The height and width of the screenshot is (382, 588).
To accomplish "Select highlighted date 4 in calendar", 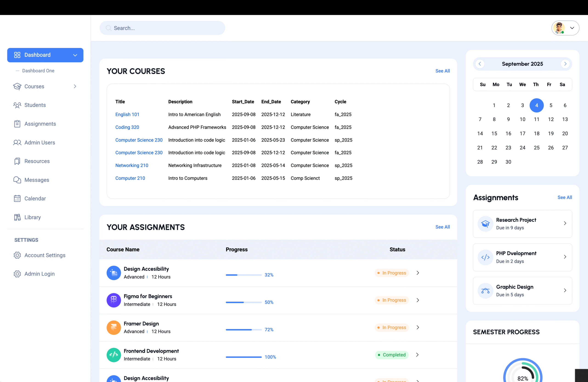I will pyautogui.click(x=537, y=105).
